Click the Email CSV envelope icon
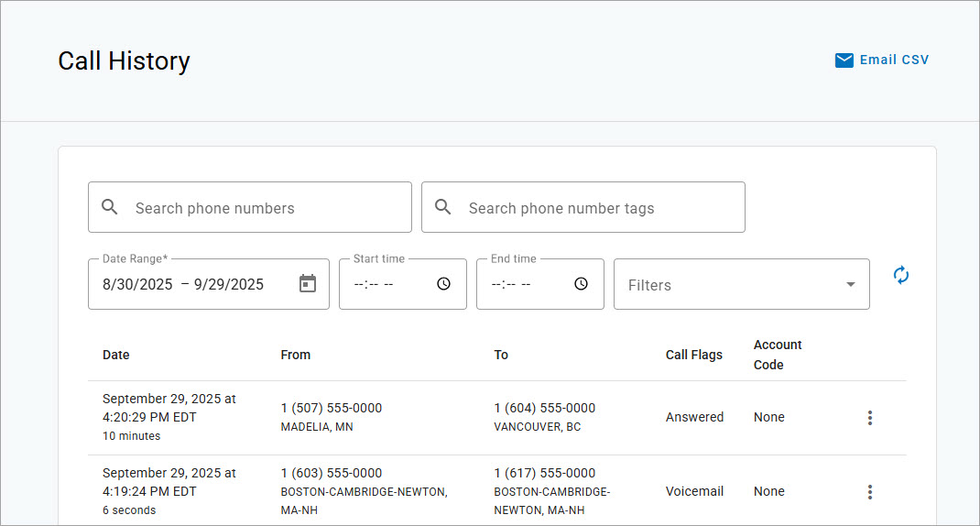The width and height of the screenshot is (980, 526). [x=844, y=60]
